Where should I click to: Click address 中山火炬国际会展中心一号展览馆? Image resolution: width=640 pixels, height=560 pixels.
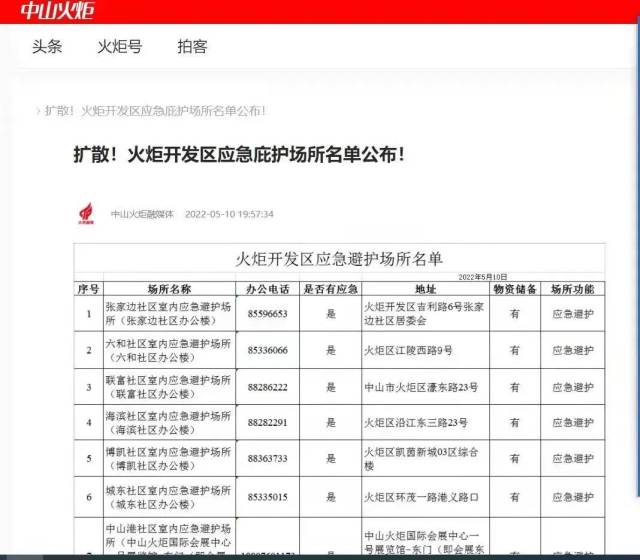424,542
